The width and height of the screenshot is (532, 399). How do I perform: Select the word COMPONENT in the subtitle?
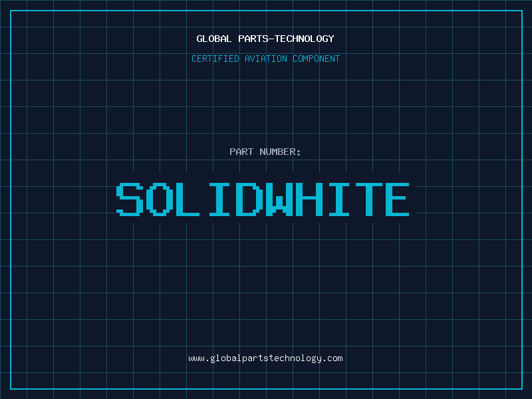pyautogui.click(x=316, y=59)
